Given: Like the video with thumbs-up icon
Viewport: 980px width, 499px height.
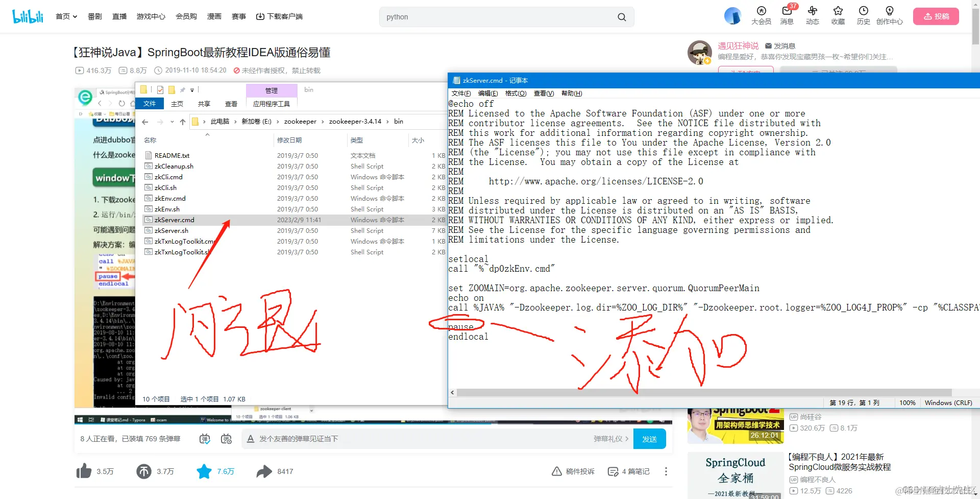Looking at the screenshot, I should pyautogui.click(x=84, y=471).
